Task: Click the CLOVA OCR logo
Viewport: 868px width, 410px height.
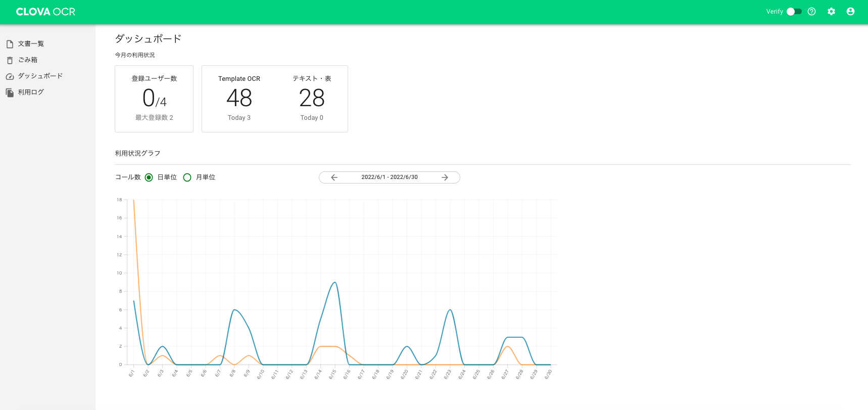Action: [45, 12]
